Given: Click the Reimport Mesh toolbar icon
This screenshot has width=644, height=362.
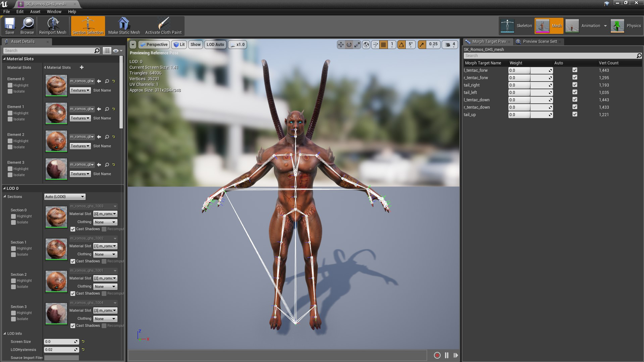Looking at the screenshot, I should 53,26.
